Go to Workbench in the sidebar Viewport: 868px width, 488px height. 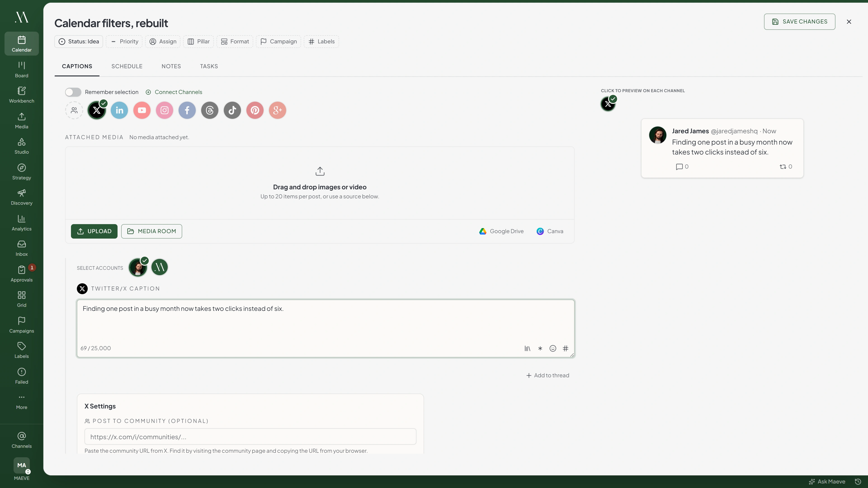click(21, 95)
